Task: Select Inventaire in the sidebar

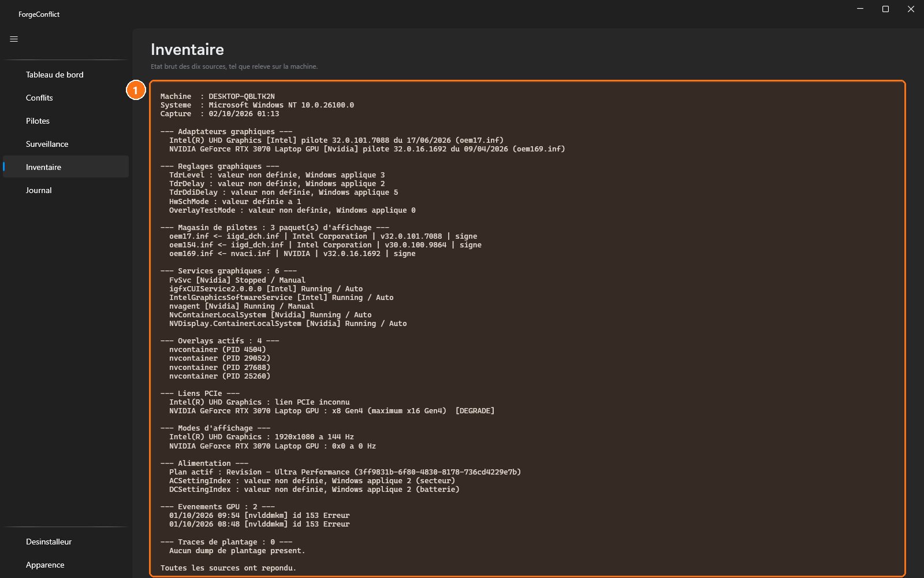Action: [66, 167]
